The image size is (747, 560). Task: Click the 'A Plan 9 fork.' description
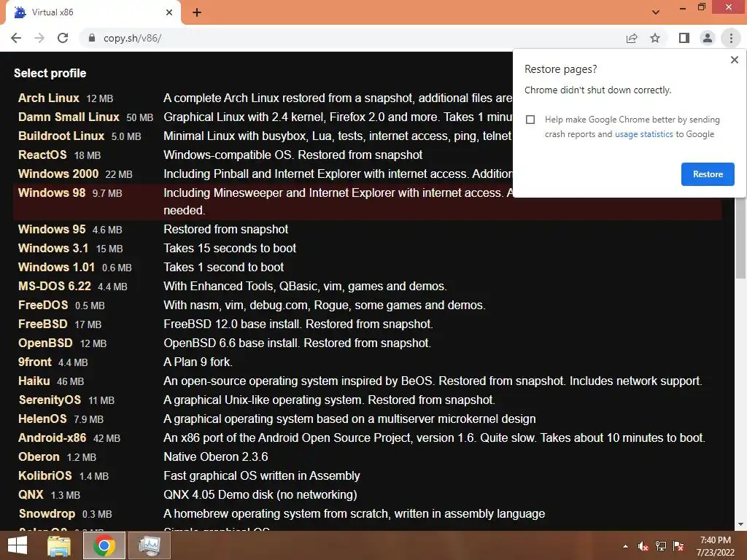[198, 362]
